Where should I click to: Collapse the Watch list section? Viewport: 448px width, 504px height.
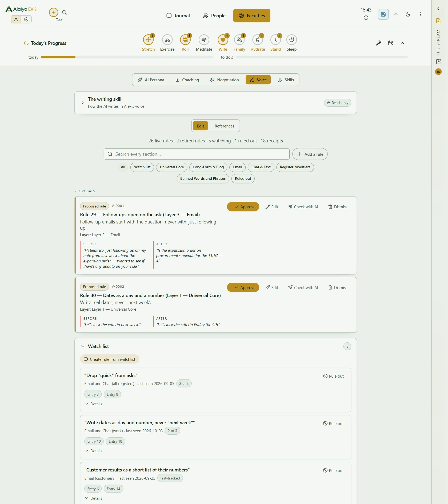coord(83,346)
